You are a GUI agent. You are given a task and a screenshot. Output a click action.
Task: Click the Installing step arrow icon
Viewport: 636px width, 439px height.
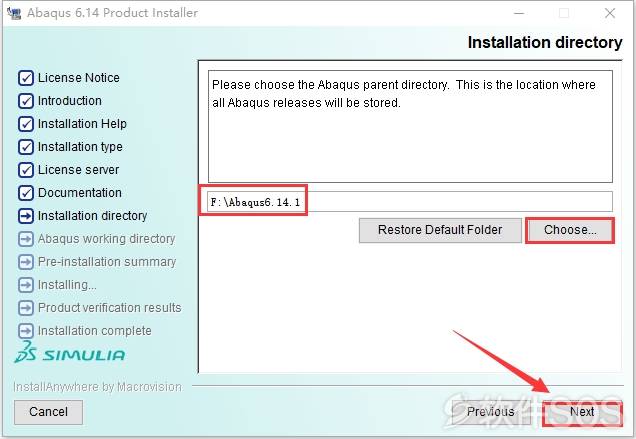tap(26, 285)
